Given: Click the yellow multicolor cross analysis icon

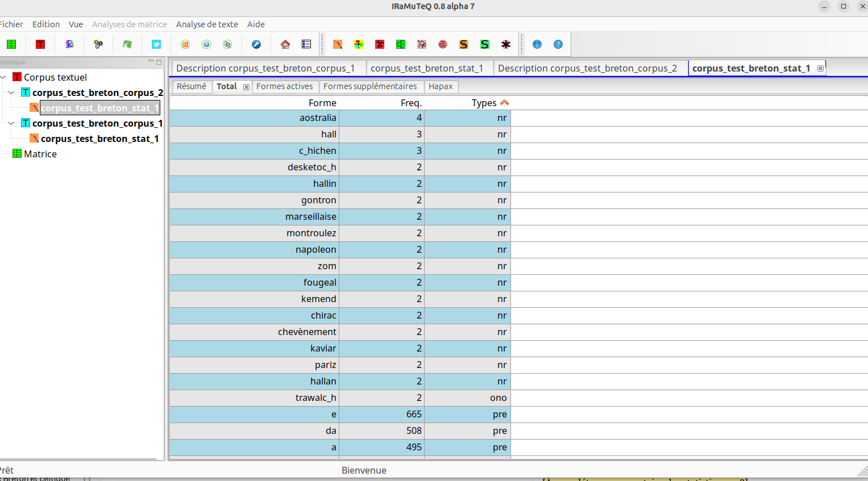Looking at the screenshot, I should pyautogui.click(x=359, y=44).
